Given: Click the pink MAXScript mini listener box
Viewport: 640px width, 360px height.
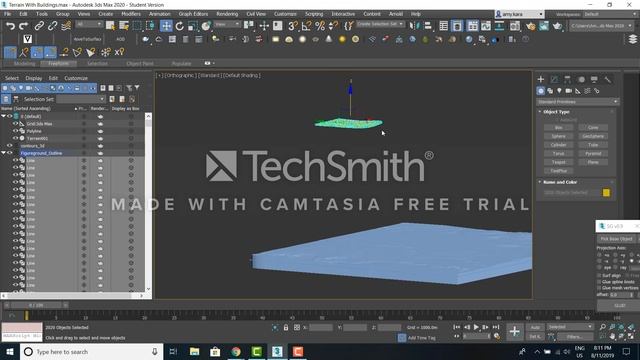Looking at the screenshot, I should click(22, 327).
